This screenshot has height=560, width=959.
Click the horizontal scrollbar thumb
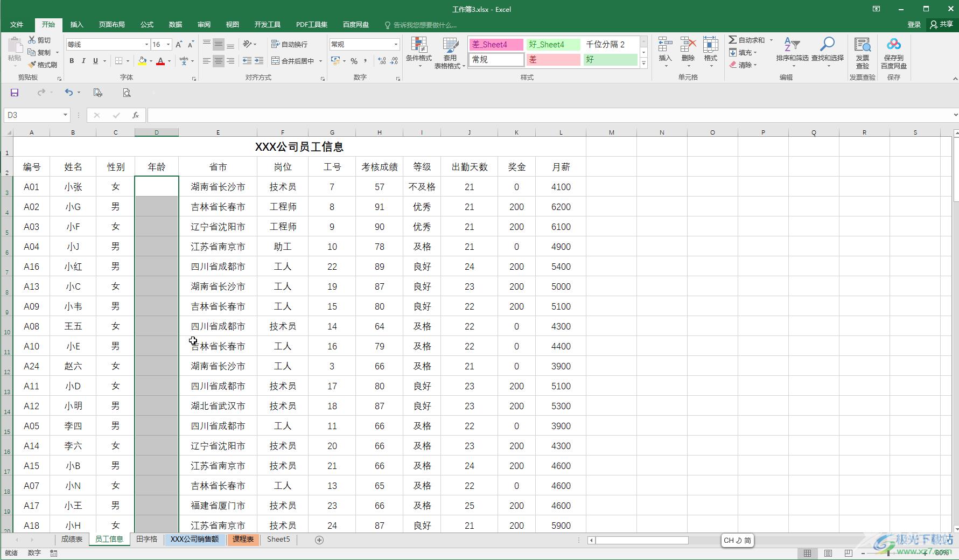[x=642, y=540]
